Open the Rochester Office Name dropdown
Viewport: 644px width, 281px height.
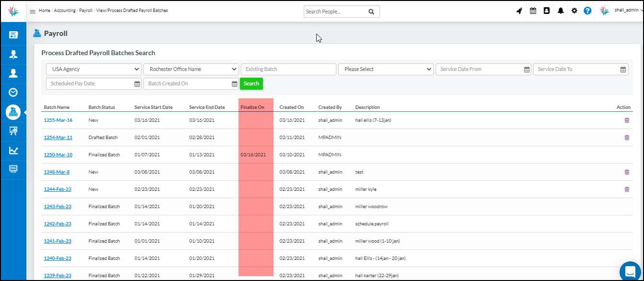pyautogui.click(x=191, y=69)
